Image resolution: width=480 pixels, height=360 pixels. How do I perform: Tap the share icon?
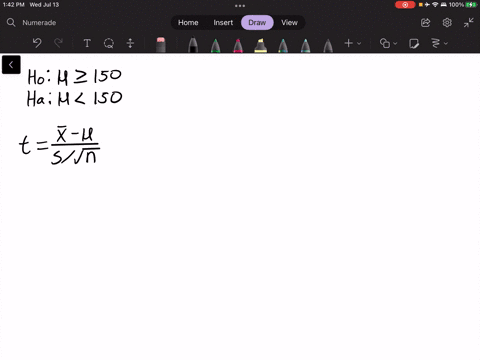pyautogui.click(x=425, y=23)
